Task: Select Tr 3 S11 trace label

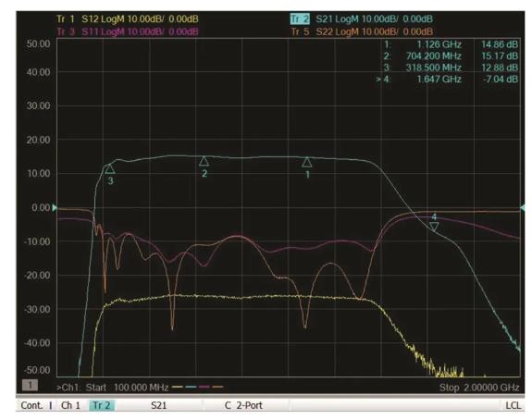Action: [x=128, y=31]
